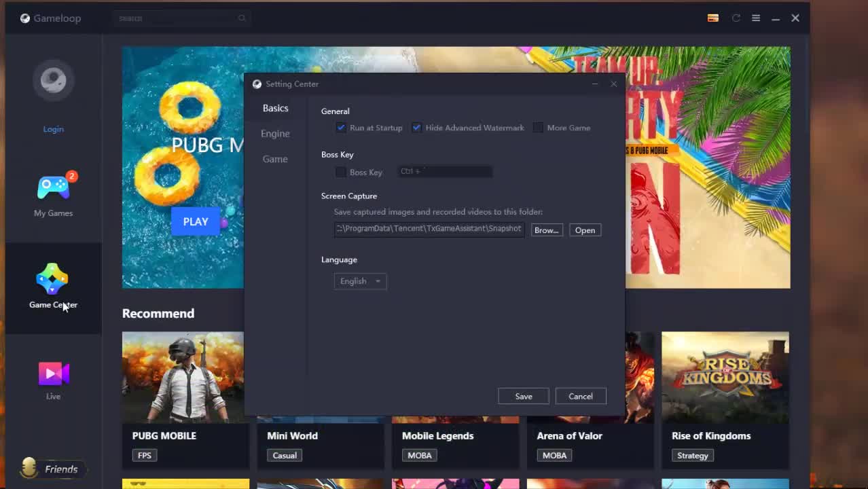This screenshot has height=489, width=868.
Task: Open the Rise of Kingdoms thumbnail
Action: 725,377
